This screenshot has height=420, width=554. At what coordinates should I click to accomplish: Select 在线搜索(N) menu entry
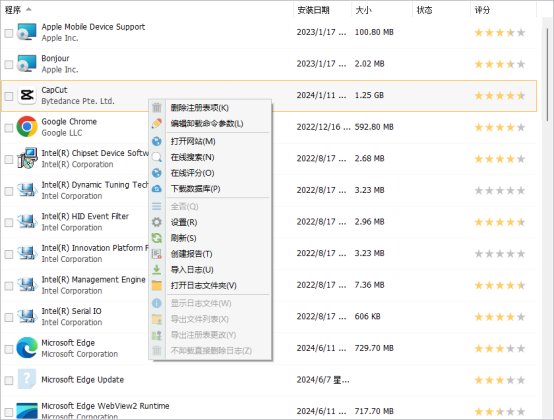[211, 157]
